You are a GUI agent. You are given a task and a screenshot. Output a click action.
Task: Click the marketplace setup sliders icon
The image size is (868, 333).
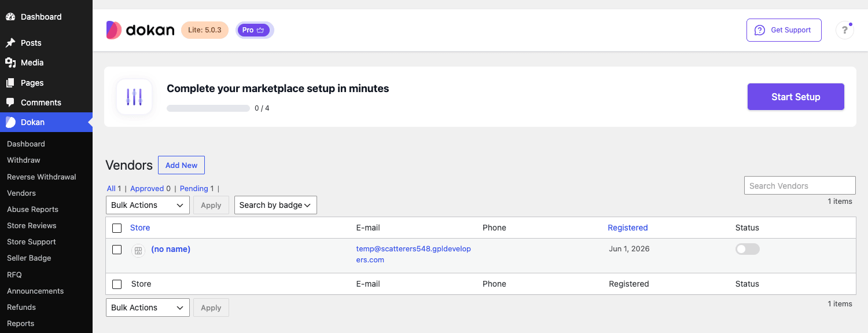(134, 97)
